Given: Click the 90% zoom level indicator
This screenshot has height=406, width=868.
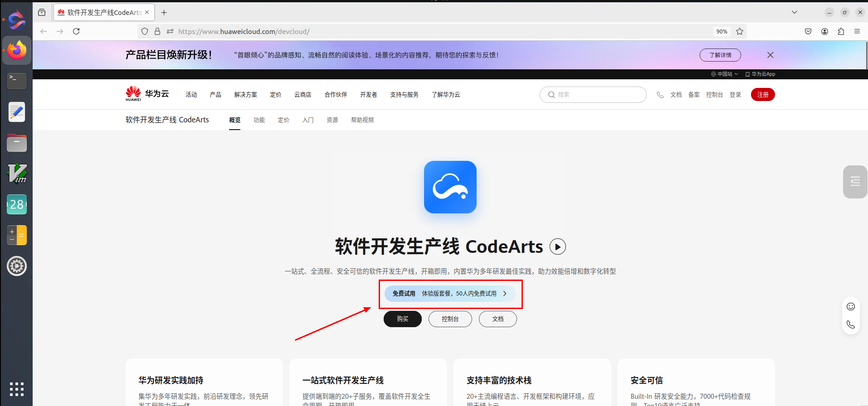Looking at the screenshot, I should click(x=722, y=31).
